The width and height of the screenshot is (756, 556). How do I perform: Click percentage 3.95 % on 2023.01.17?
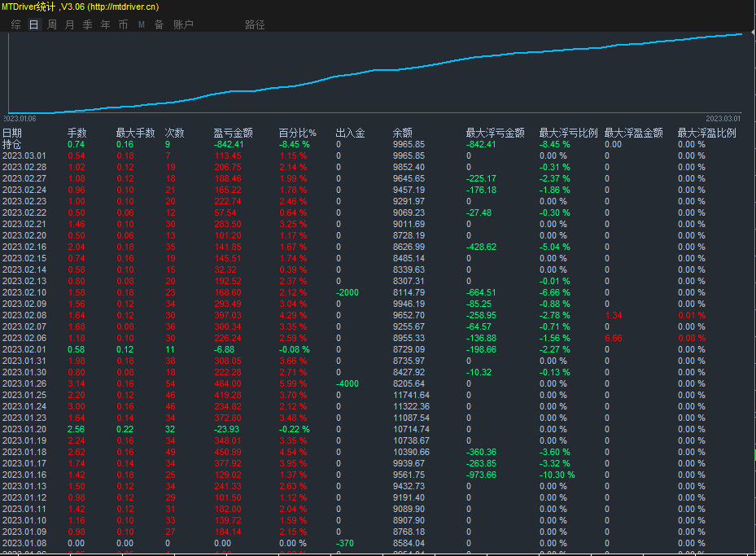pyautogui.click(x=293, y=464)
